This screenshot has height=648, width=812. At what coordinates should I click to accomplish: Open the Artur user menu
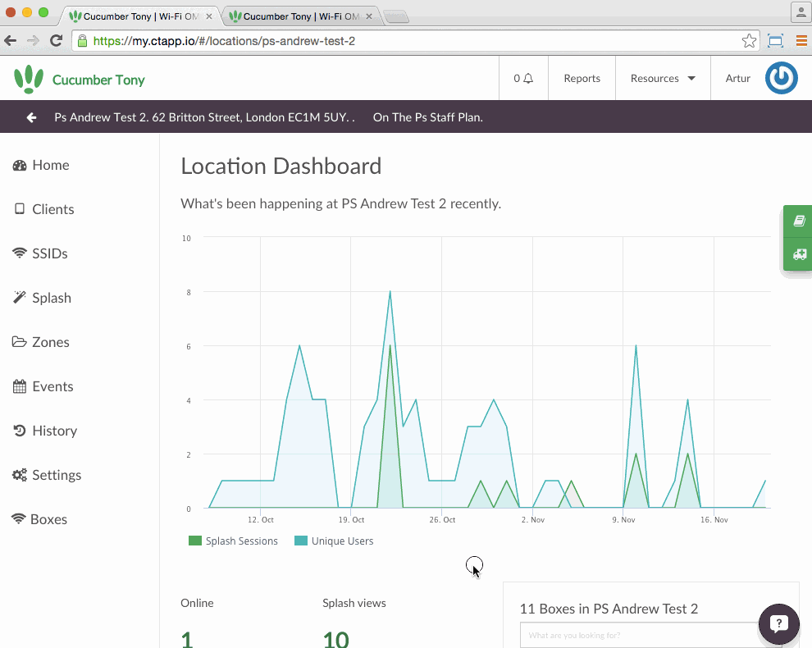point(737,79)
